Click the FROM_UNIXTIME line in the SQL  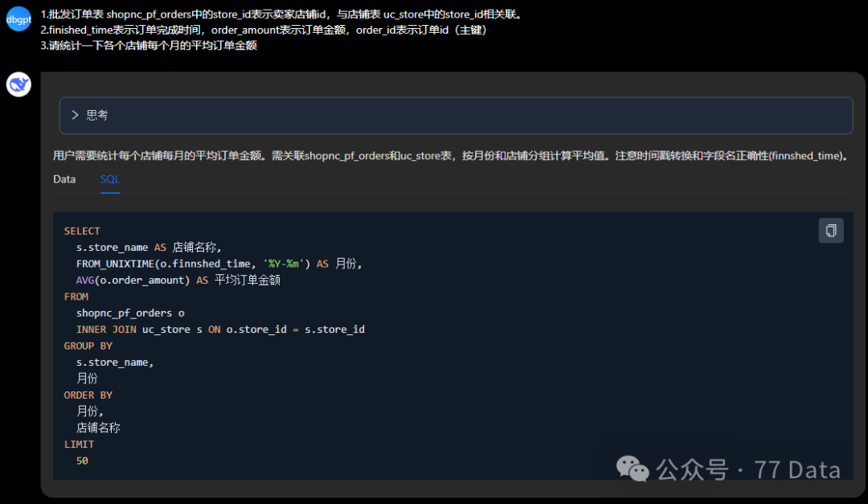pyautogui.click(x=219, y=264)
